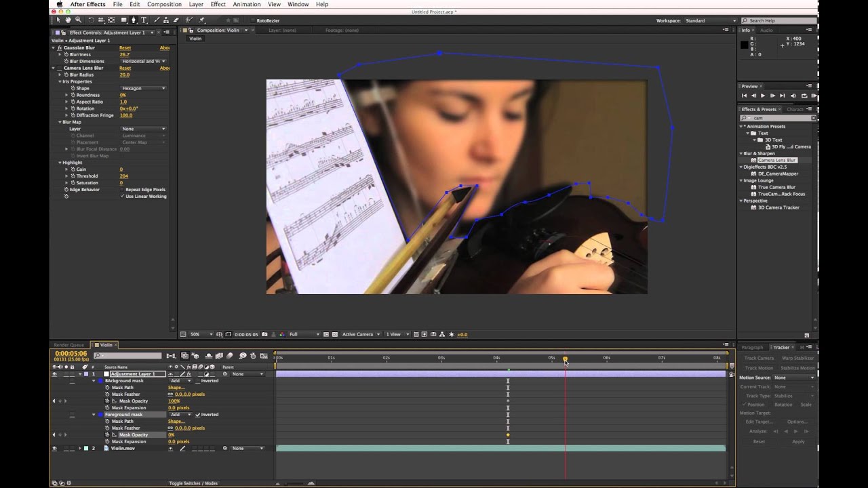868x488 pixels.
Task: Open the Animation menu
Action: 247,4
